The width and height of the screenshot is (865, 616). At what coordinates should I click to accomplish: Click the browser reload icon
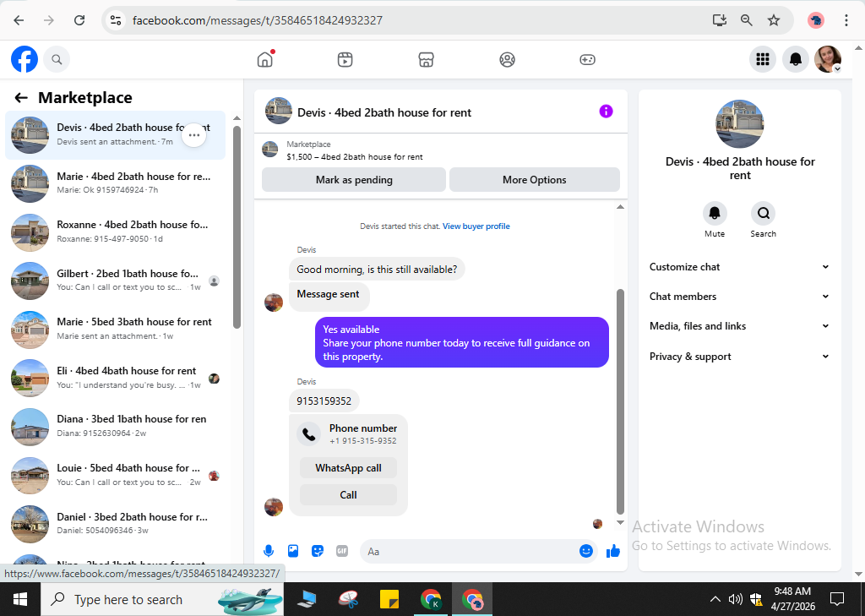(79, 20)
